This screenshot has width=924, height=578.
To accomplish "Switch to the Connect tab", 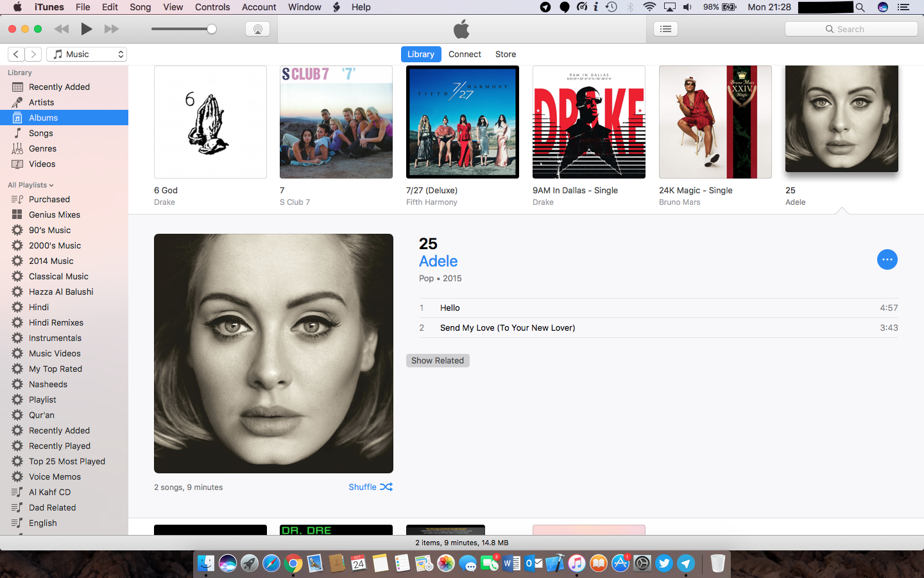I will (x=465, y=54).
